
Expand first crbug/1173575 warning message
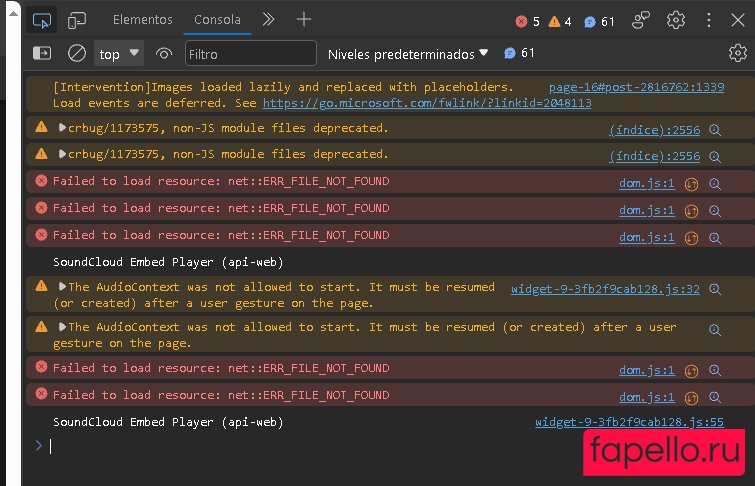[x=62, y=128]
